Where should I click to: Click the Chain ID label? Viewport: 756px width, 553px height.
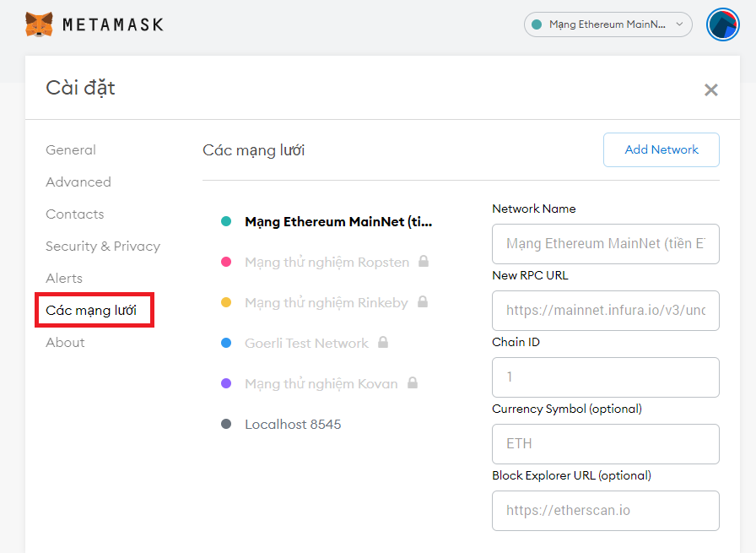coord(516,342)
